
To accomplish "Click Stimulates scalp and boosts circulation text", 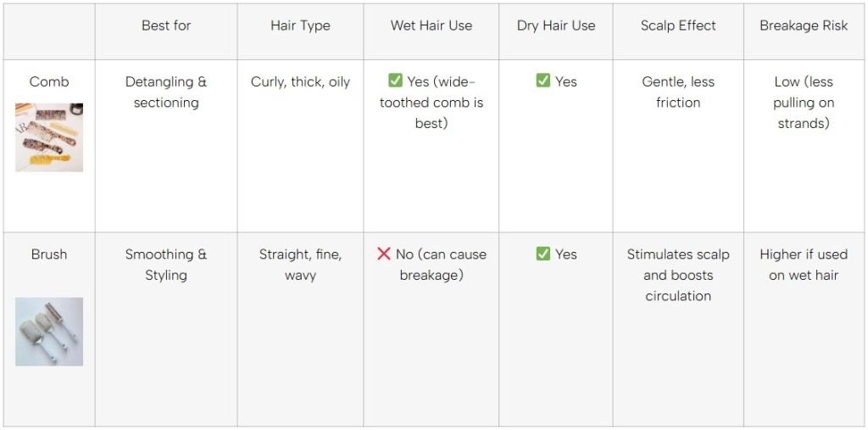I will pos(678,275).
